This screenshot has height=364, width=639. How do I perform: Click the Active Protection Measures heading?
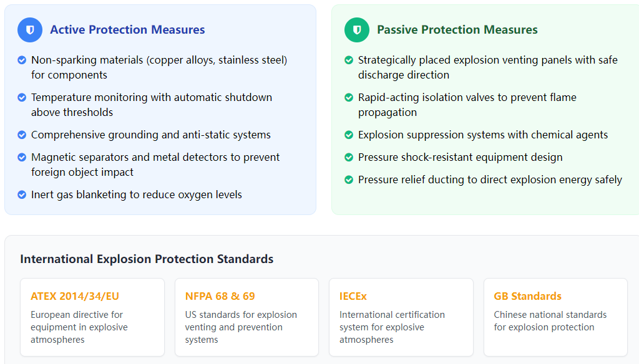[x=127, y=30]
